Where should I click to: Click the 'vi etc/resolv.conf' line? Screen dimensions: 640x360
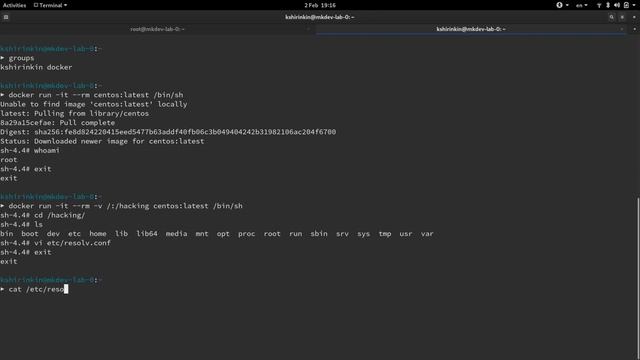(x=55, y=243)
